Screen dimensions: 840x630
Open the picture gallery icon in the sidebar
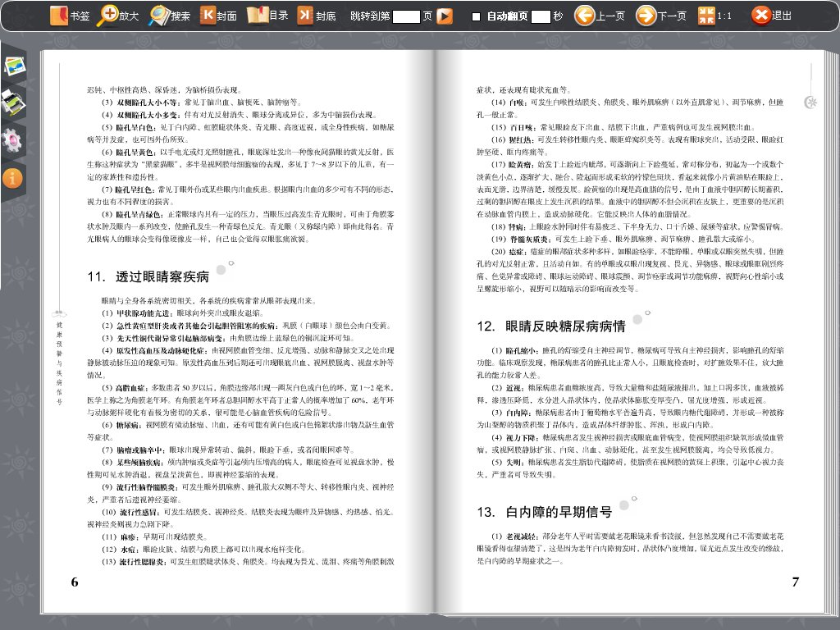[x=15, y=66]
